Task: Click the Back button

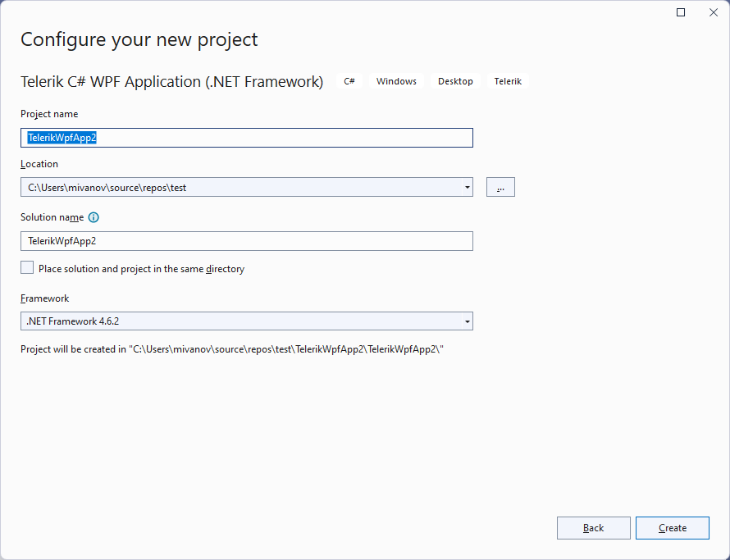Action: [593, 528]
